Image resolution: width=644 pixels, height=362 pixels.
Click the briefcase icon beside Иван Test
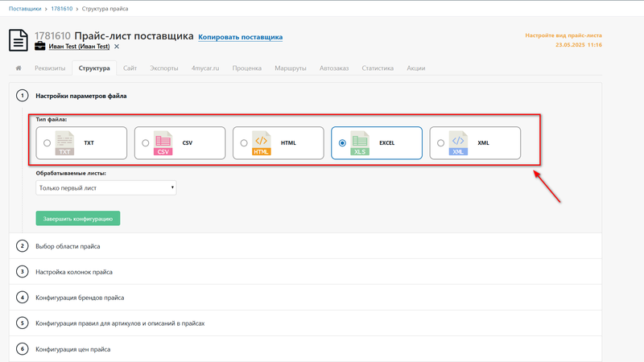pyautogui.click(x=39, y=46)
